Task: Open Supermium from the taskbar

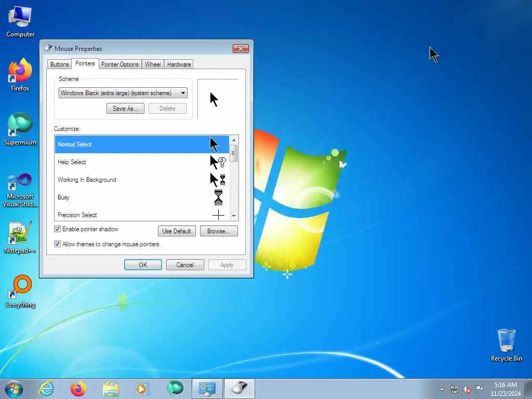Action: (x=175, y=389)
